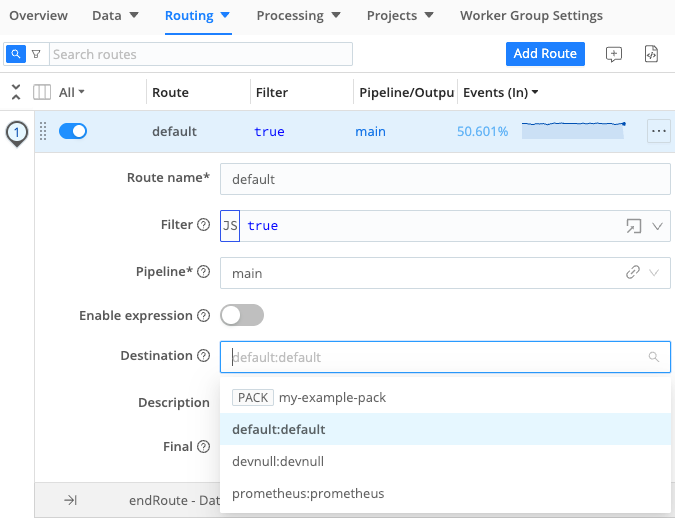
Task: Click the JS badge in the Filter field
Action: [230, 226]
